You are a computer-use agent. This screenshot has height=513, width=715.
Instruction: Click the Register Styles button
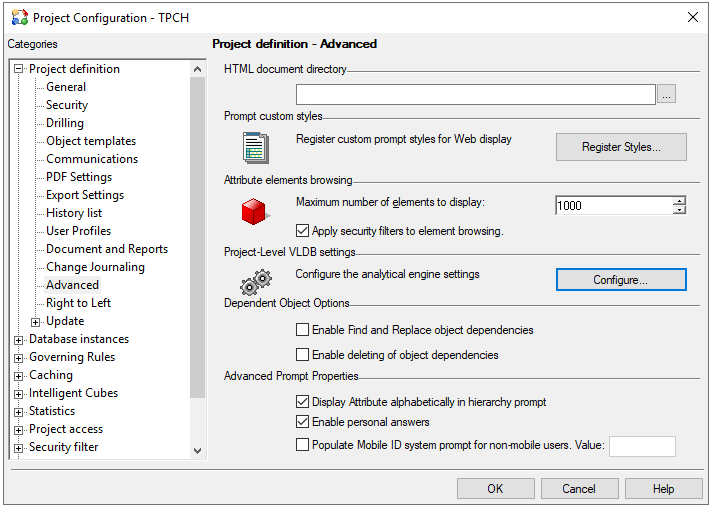pyautogui.click(x=621, y=147)
